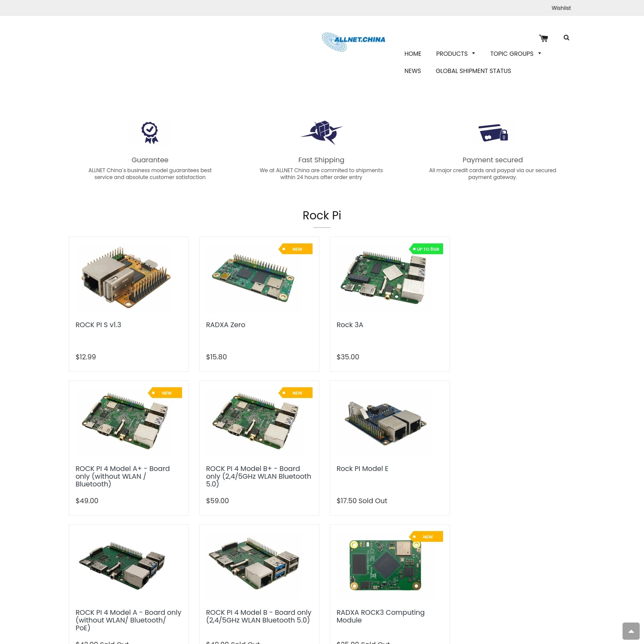Click the UP TO 8GB badge on Rock 3A
The width and height of the screenshot is (644, 644).
[426, 249]
